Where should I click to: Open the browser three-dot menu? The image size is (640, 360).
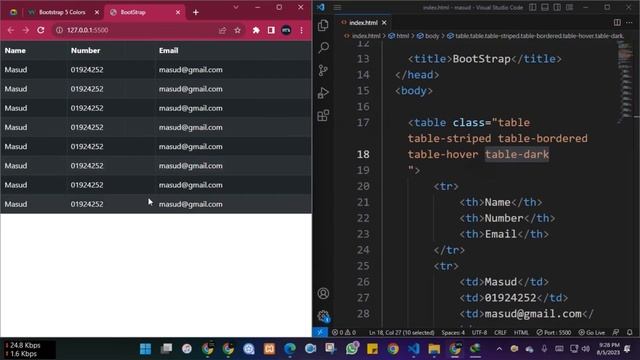[x=301, y=30]
